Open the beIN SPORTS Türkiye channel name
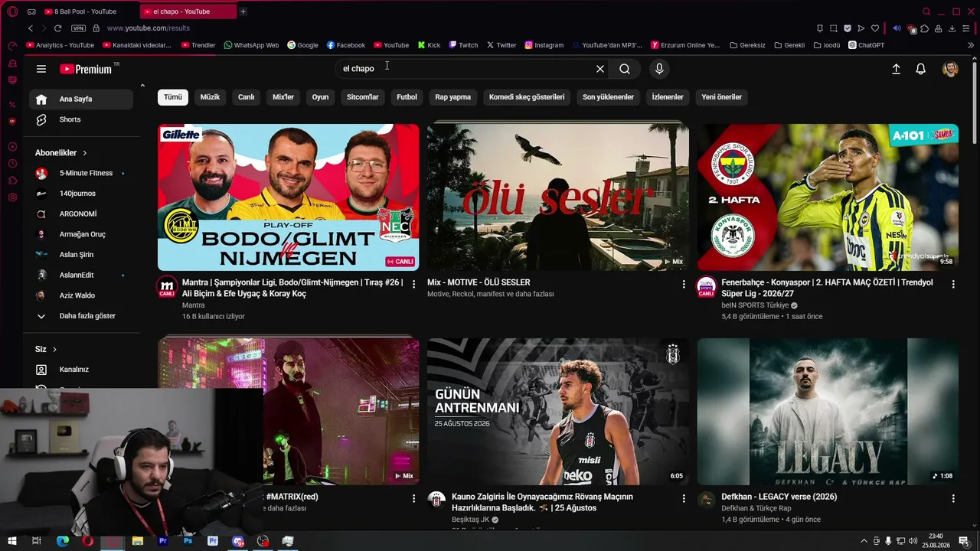 coord(755,305)
